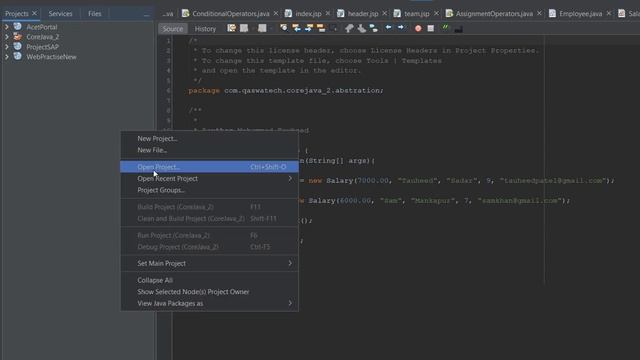This screenshot has height=360, width=640.
Task: Open the Employee.java editor tab
Action: pyautogui.click(x=580, y=13)
